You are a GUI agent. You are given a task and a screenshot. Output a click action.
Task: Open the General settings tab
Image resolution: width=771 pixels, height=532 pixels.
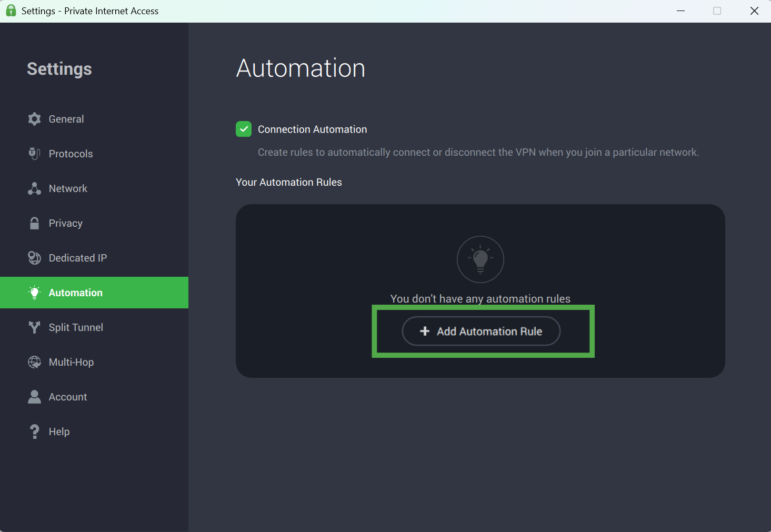pos(94,119)
